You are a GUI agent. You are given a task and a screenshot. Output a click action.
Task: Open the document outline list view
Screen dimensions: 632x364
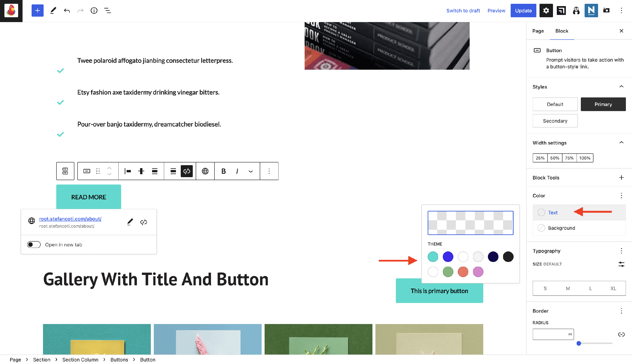coord(107,11)
